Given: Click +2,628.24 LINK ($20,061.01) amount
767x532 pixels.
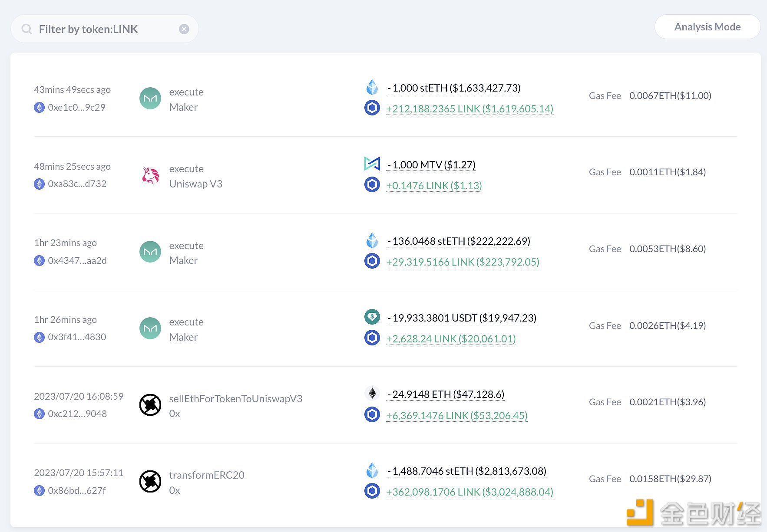Looking at the screenshot, I should pyautogui.click(x=451, y=339).
